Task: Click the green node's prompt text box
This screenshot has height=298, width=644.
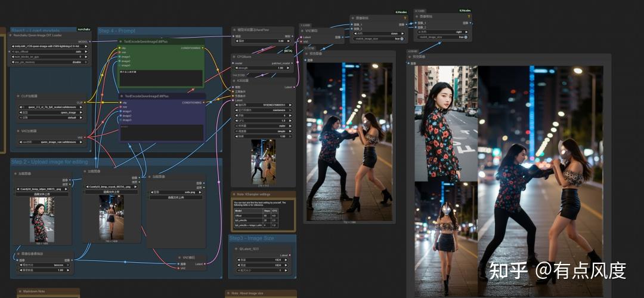Action: tap(161, 77)
